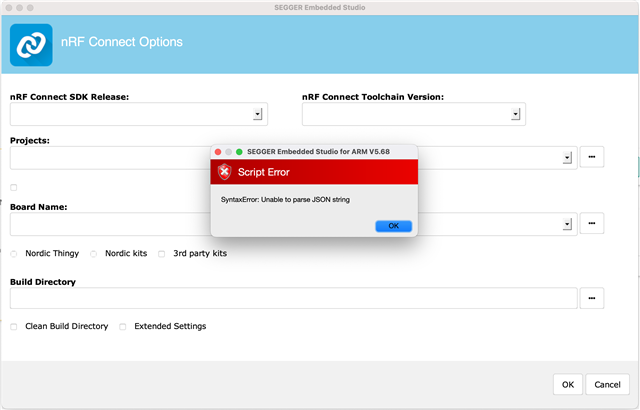Confirm nRF Connect Options with the OK button
This screenshot has width=640, height=410.
[x=568, y=384]
